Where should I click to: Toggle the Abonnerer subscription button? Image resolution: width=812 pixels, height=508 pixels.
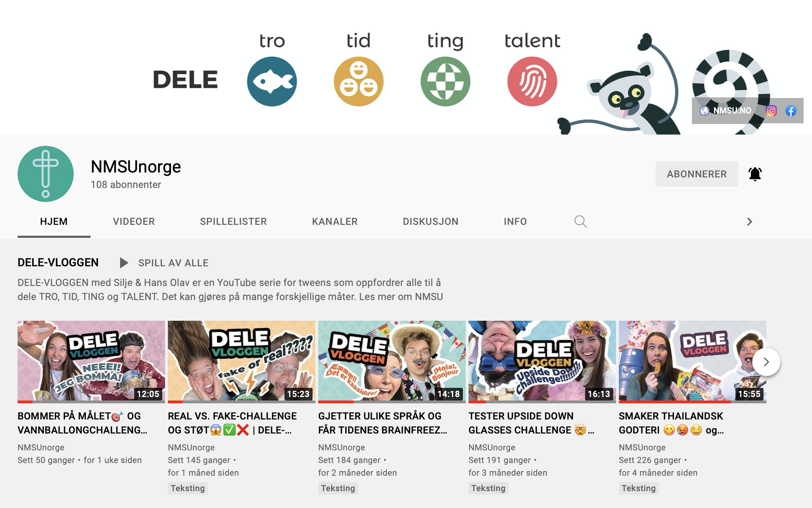coord(697,174)
